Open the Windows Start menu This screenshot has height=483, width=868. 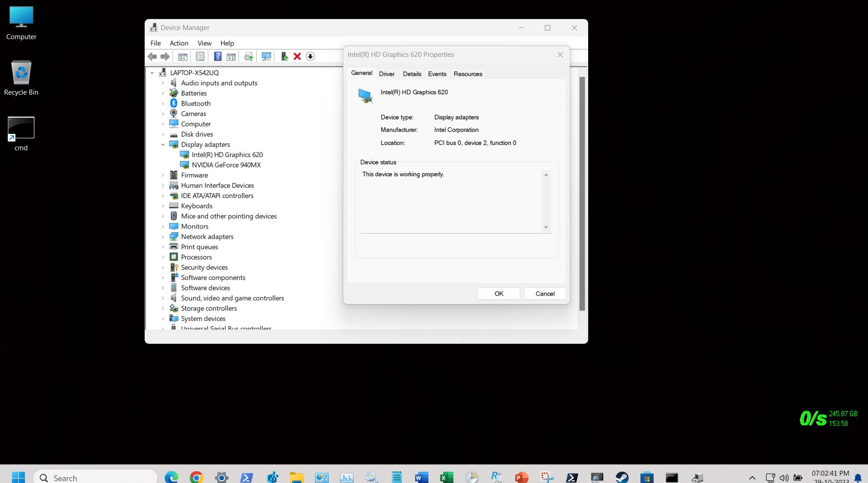click(x=18, y=477)
